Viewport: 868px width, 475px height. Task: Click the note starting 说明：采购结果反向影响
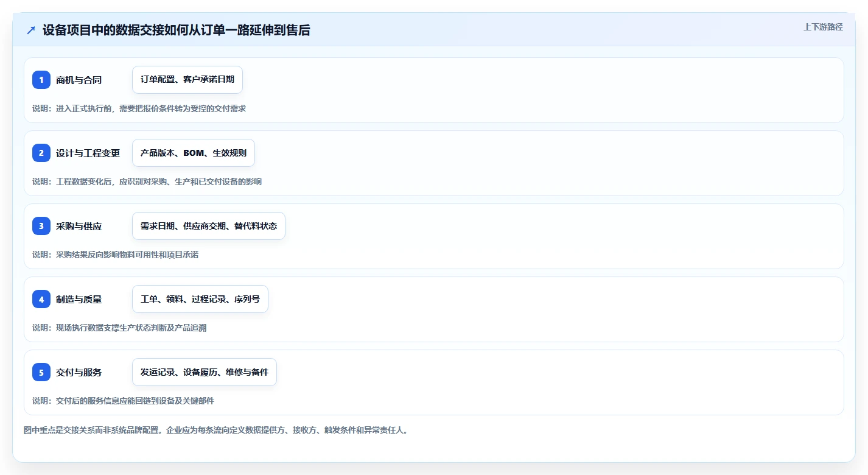point(115,255)
